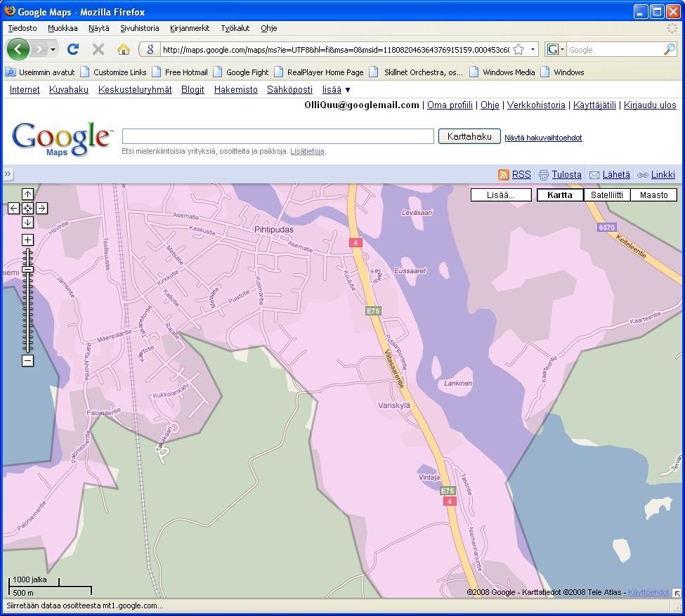Click the Blogit link

pyautogui.click(x=193, y=90)
